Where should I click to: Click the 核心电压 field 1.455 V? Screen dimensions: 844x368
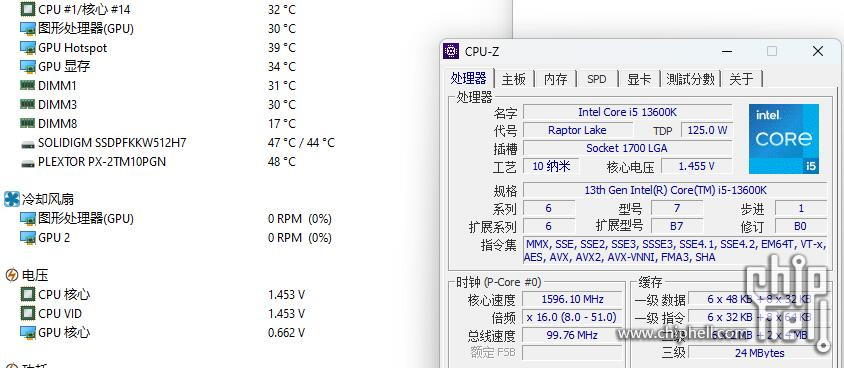tap(697, 166)
